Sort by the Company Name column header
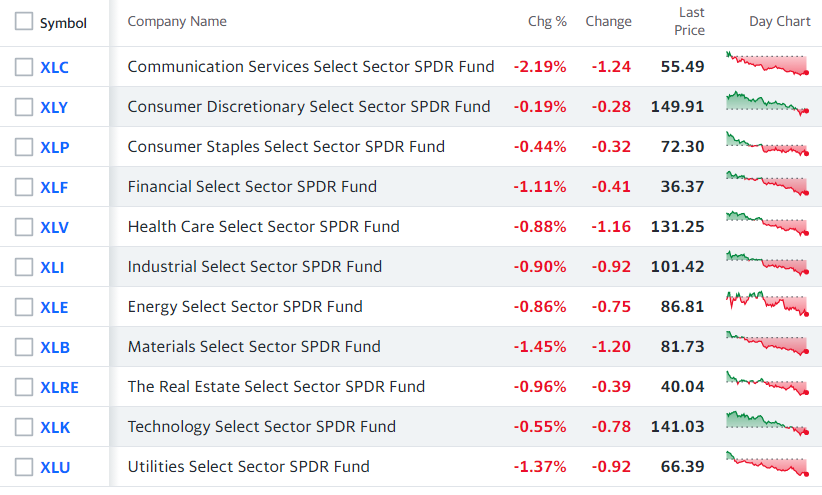822x495 pixels. point(177,21)
